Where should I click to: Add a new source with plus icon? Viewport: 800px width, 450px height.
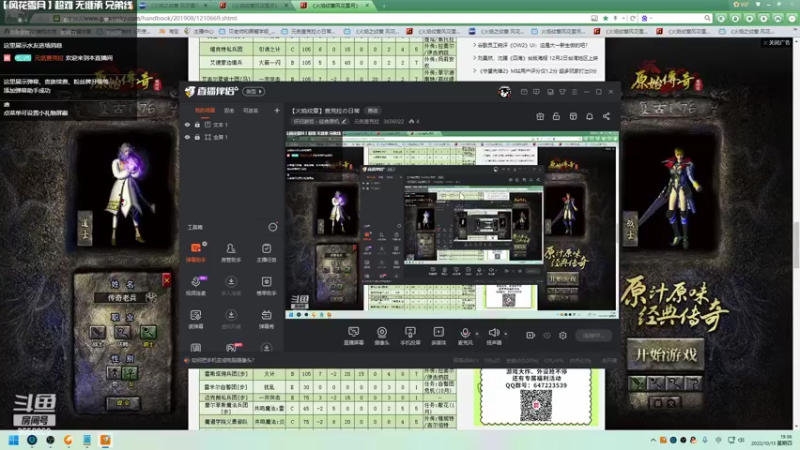tap(277, 110)
